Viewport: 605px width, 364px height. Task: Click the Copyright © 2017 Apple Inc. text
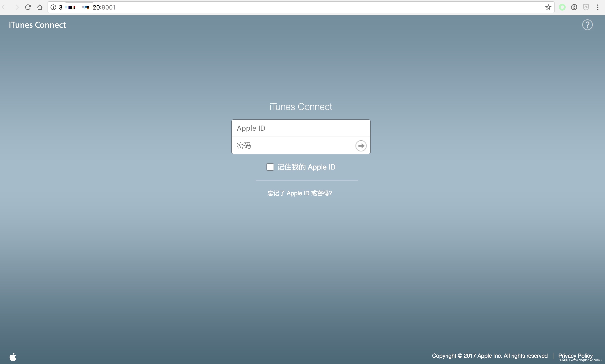(490, 356)
